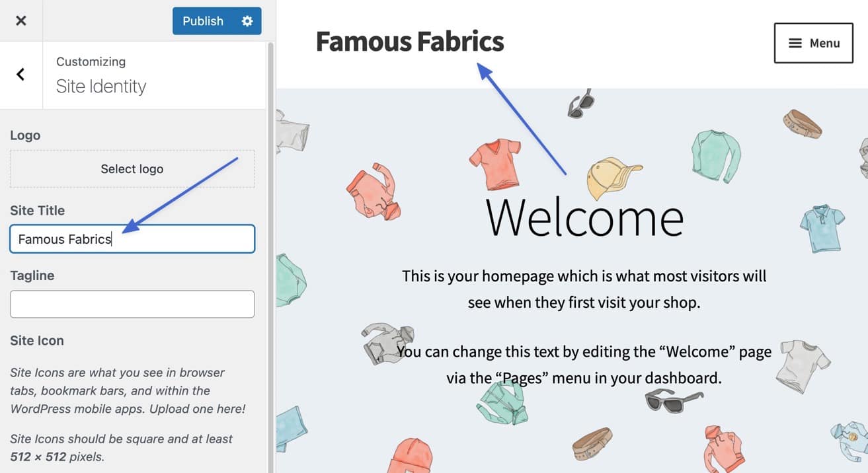Click the brown belt in the top right
This screenshot has width=868, height=473.
803,124
